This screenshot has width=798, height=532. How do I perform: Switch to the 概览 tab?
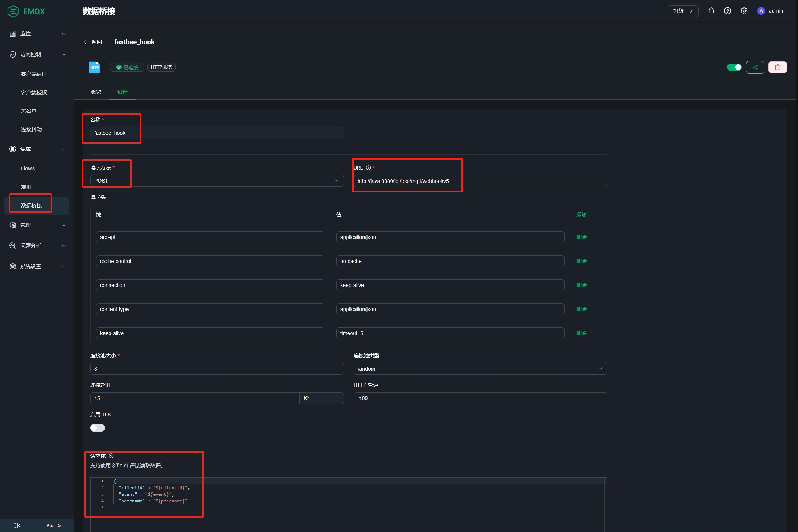(x=96, y=92)
